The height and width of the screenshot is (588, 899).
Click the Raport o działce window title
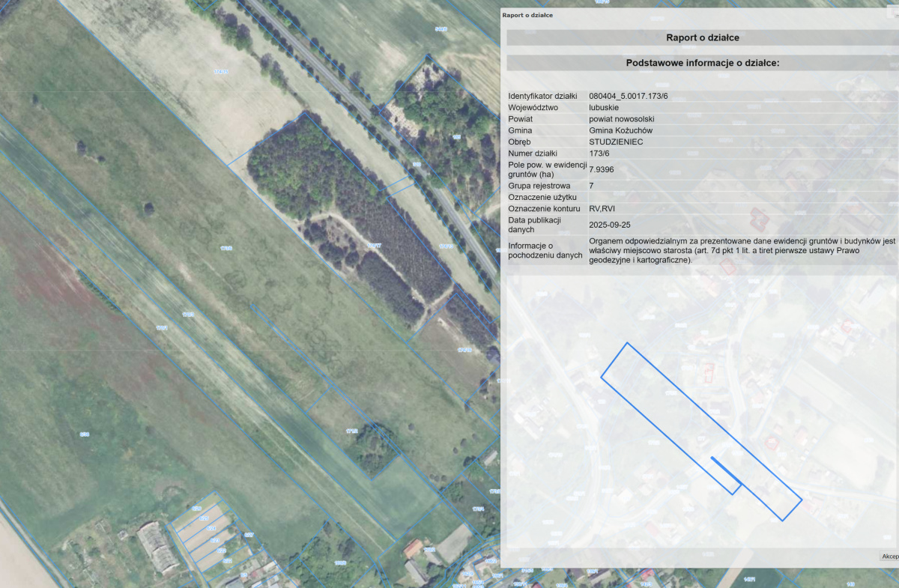[x=527, y=15]
